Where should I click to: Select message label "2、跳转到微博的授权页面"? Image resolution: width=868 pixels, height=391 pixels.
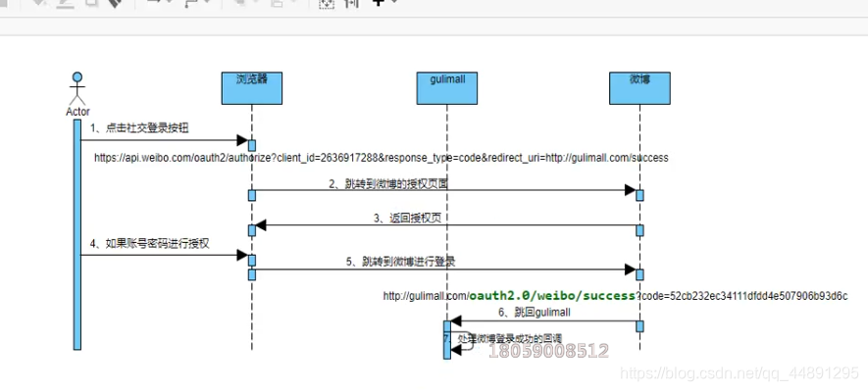click(388, 184)
